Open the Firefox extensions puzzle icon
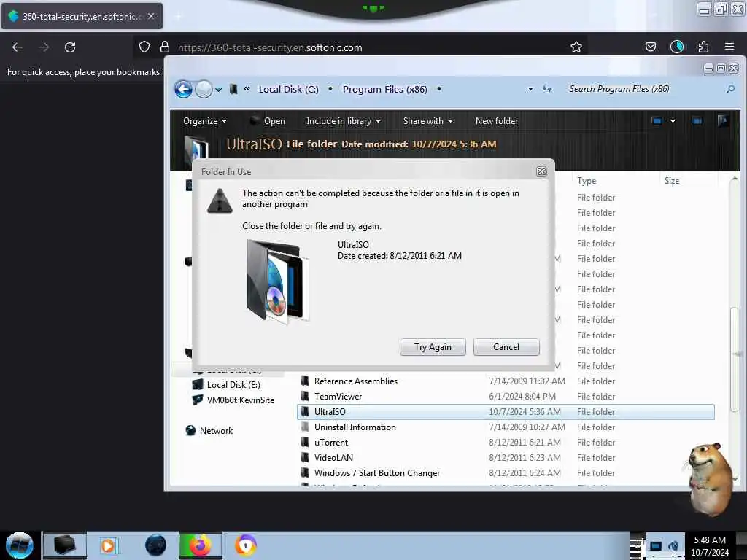 [x=703, y=47]
